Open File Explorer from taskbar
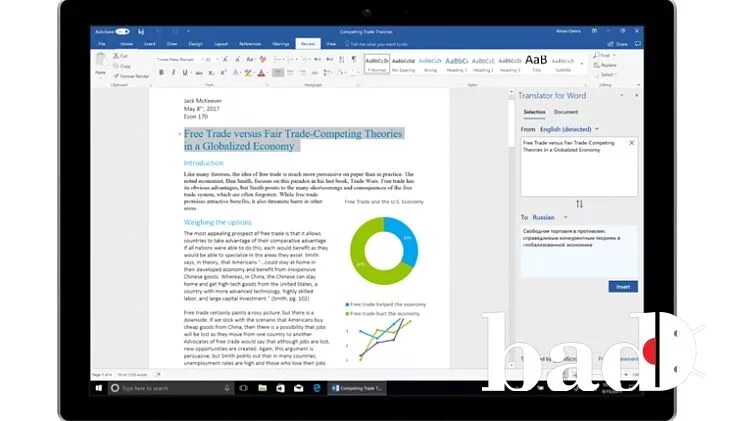The image size is (735, 421). 262,388
